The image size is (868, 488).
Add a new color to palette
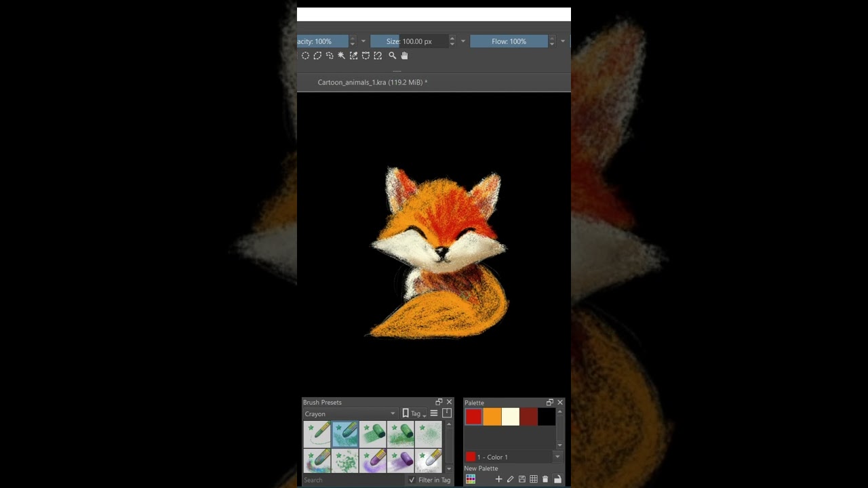pos(498,479)
